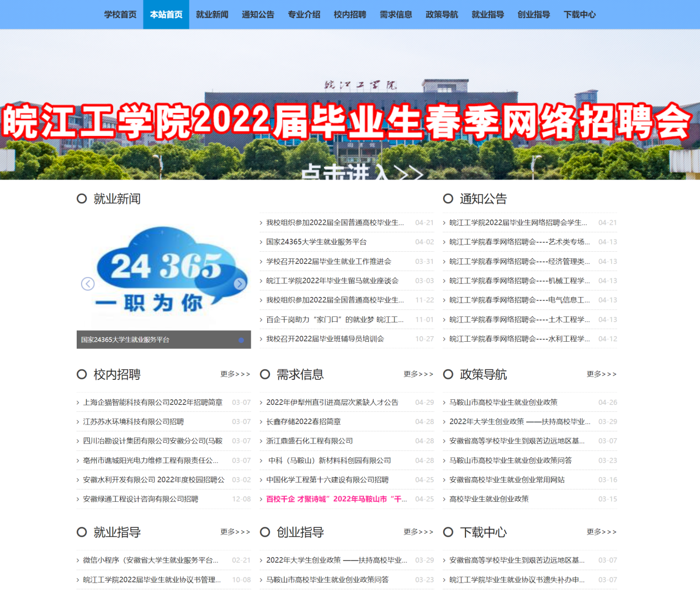700x593 pixels.
Task: Click the circle icon beside 就业新闻 heading
Action: pos(82,199)
